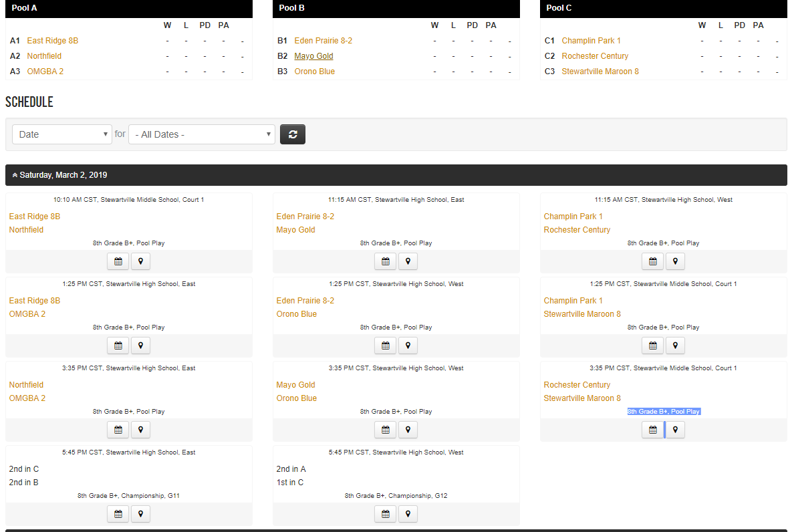Open map pin for Northfield vs OMGBA 2
788x532 pixels.
(x=141, y=430)
